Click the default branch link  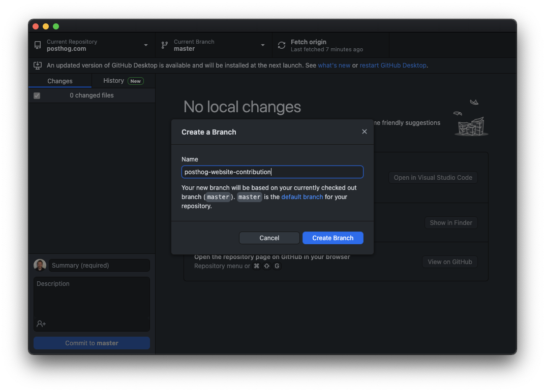click(302, 197)
